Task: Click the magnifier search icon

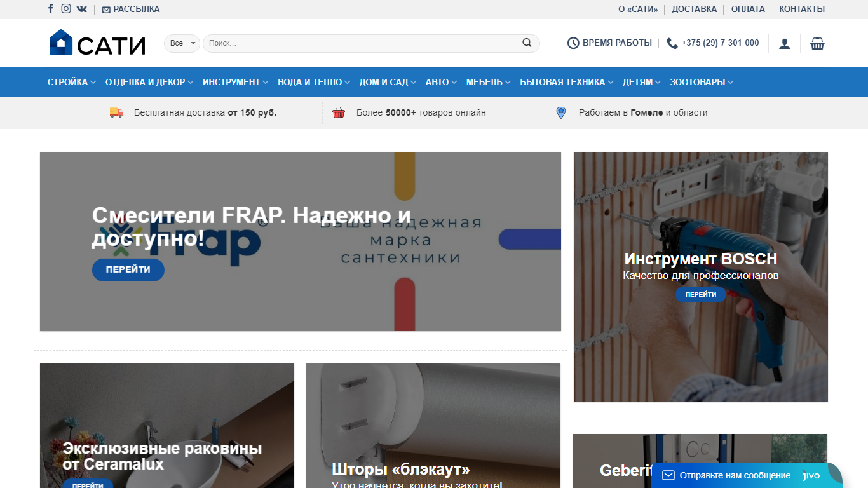Action: 527,43
